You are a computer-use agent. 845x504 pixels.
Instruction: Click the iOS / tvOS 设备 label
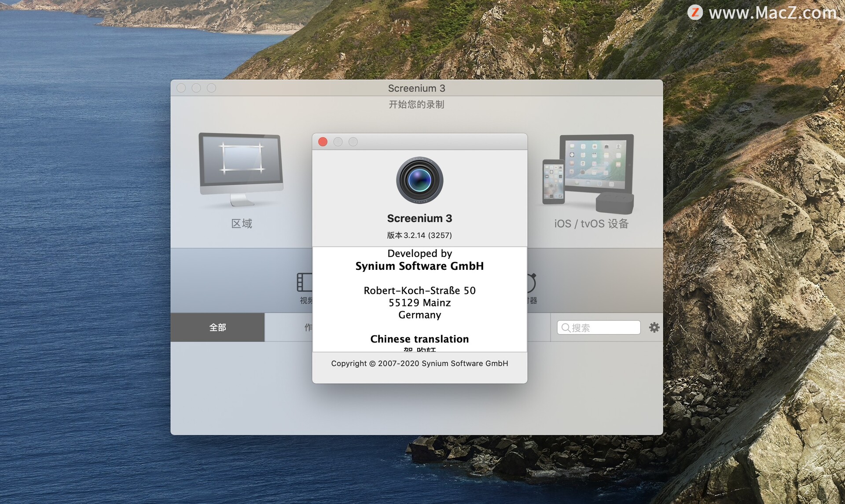591,224
